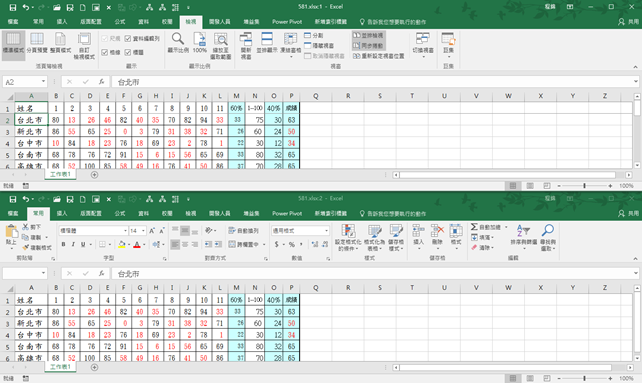The height and width of the screenshot is (383, 642).
Task: Click Percent Style % in bottom window
Action: tap(292, 245)
